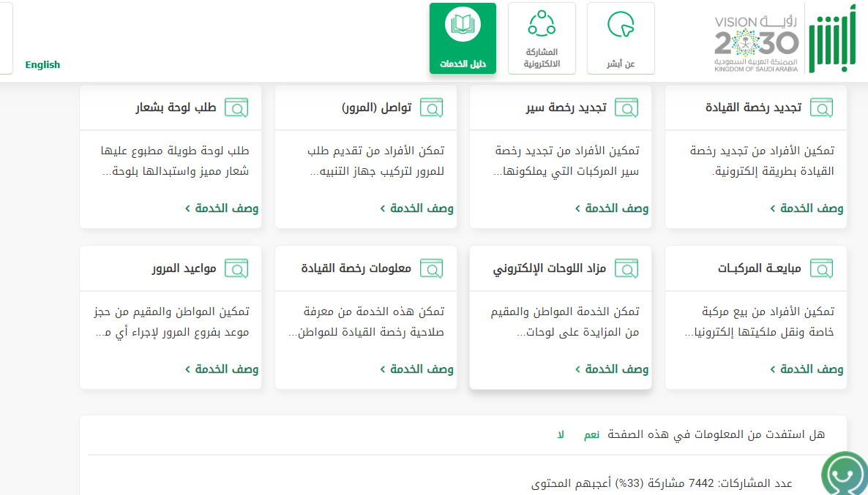Open the عن أبشر tab

pos(621,39)
